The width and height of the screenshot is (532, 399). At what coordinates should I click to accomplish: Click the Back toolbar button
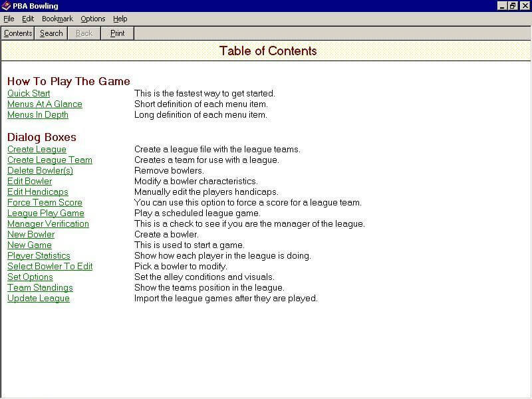pyautogui.click(x=84, y=33)
